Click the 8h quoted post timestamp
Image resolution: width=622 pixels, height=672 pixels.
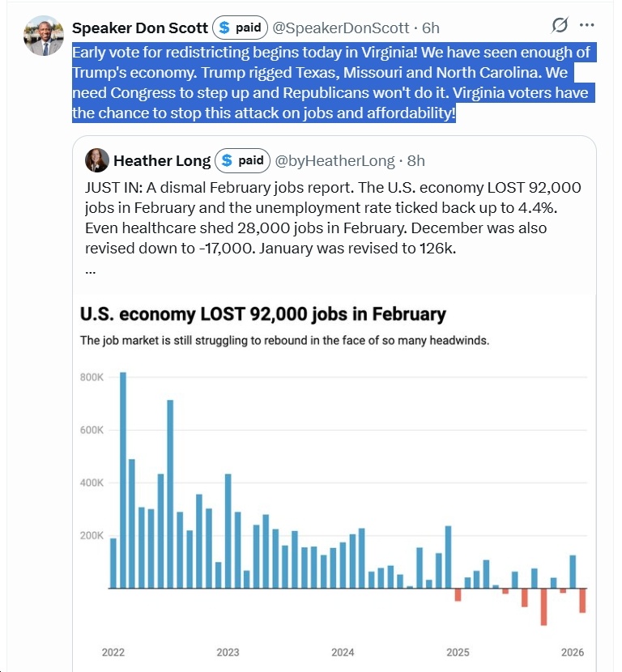pyautogui.click(x=416, y=160)
